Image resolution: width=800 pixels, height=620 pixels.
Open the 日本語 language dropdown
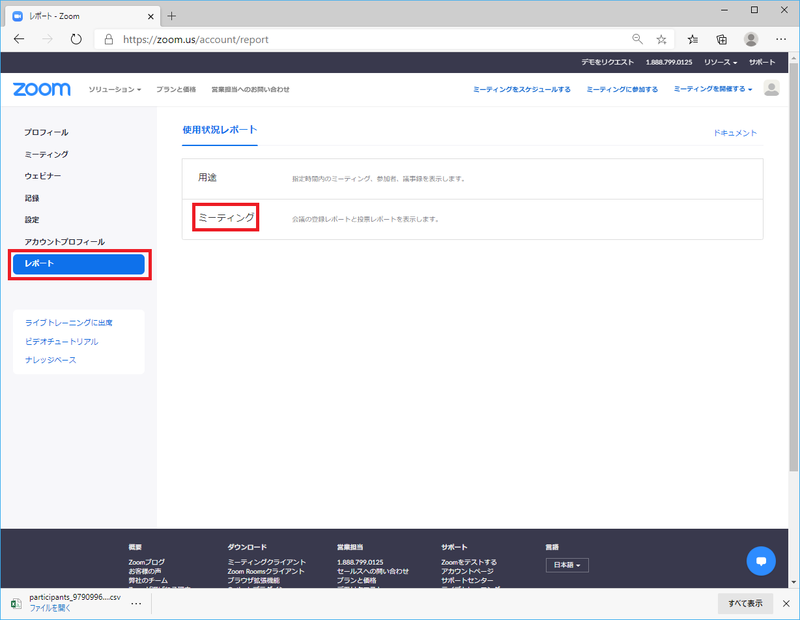click(567, 565)
